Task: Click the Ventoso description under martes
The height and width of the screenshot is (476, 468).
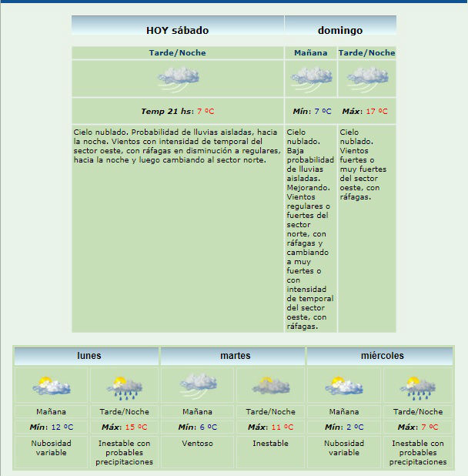Action: (x=198, y=444)
